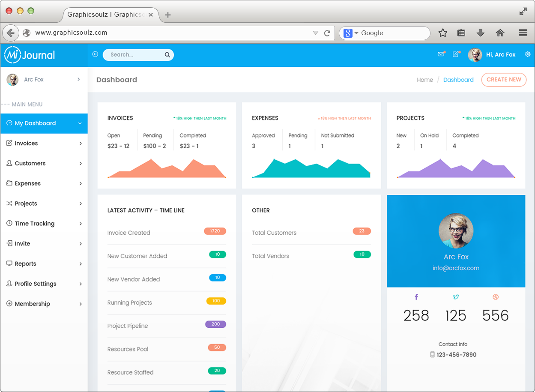Screen dimensions: 535x392
Task: Go to the Home breadcrumb link
Action: [x=424, y=80]
